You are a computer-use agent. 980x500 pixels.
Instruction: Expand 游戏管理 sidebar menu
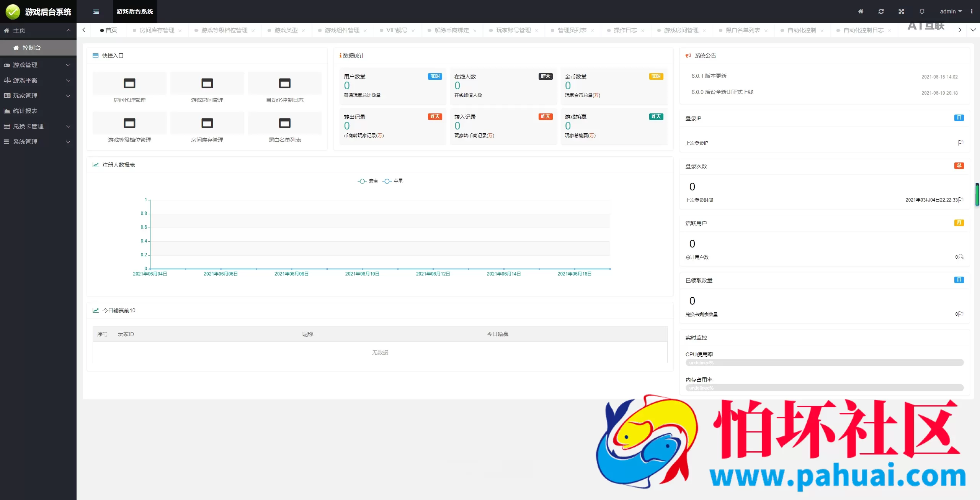click(38, 65)
